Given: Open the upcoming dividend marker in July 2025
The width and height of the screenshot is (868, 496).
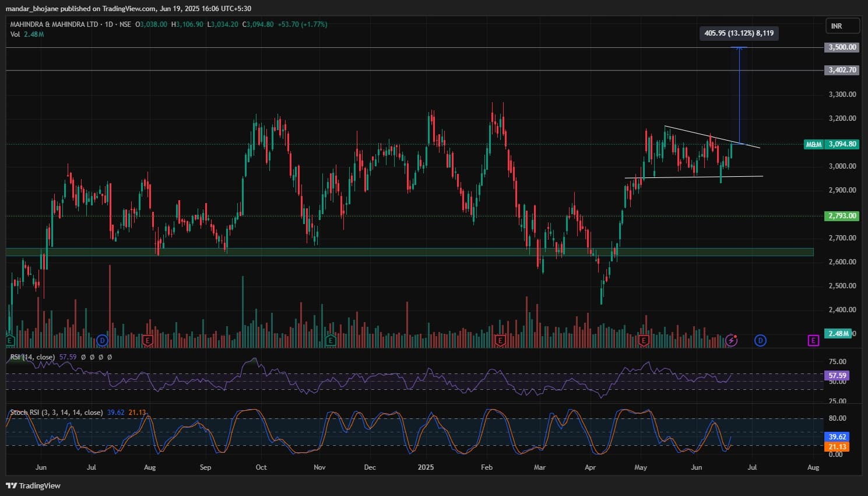Looking at the screenshot, I should point(760,340).
